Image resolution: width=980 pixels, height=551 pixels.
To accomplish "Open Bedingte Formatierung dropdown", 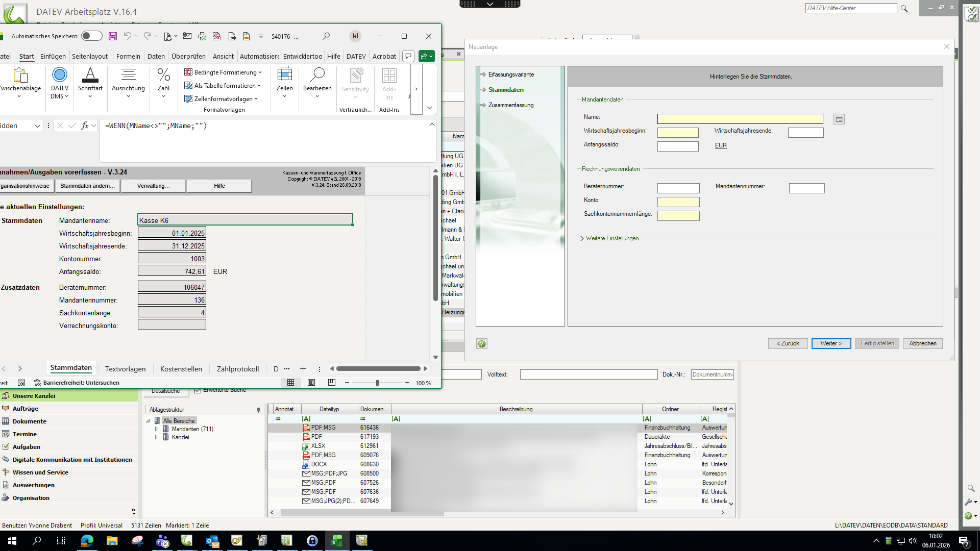I will tap(223, 72).
